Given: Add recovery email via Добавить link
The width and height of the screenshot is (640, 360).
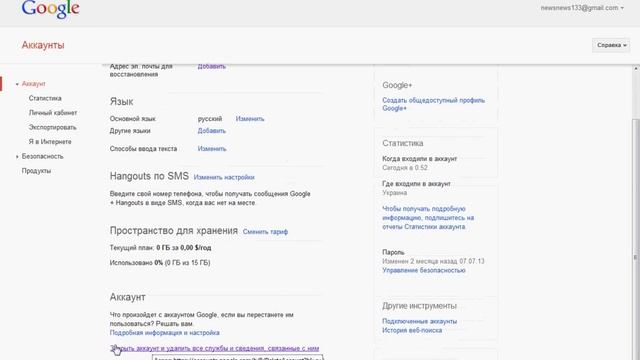Looking at the screenshot, I should click(211, 67).
